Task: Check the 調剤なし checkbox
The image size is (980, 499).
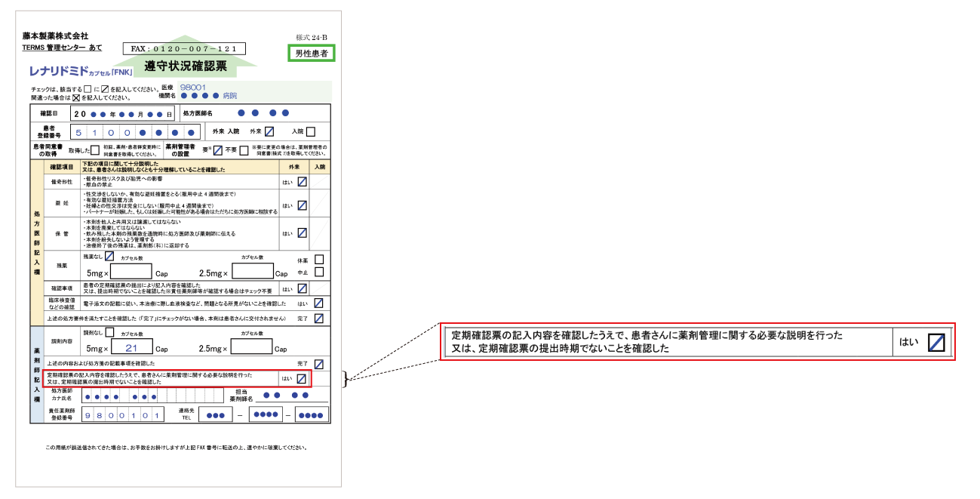Action: coord(109,332)
